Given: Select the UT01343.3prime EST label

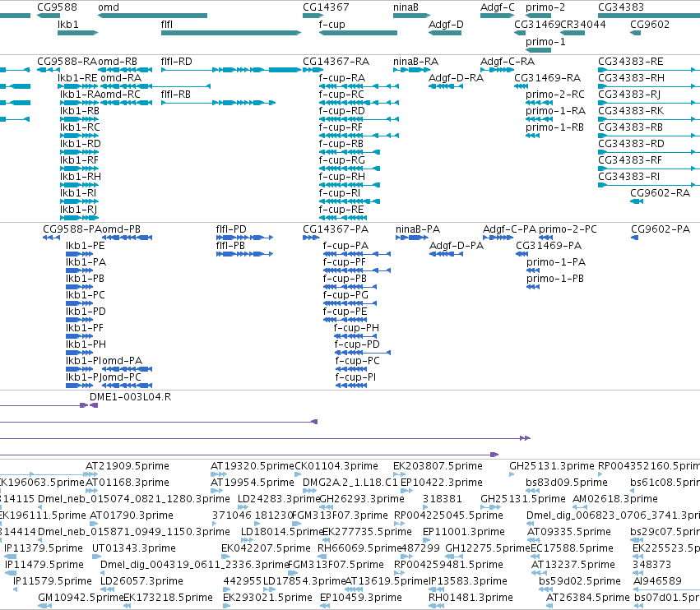Looking at the screenshot, I should pyautogui.click(x=134, y=548).
